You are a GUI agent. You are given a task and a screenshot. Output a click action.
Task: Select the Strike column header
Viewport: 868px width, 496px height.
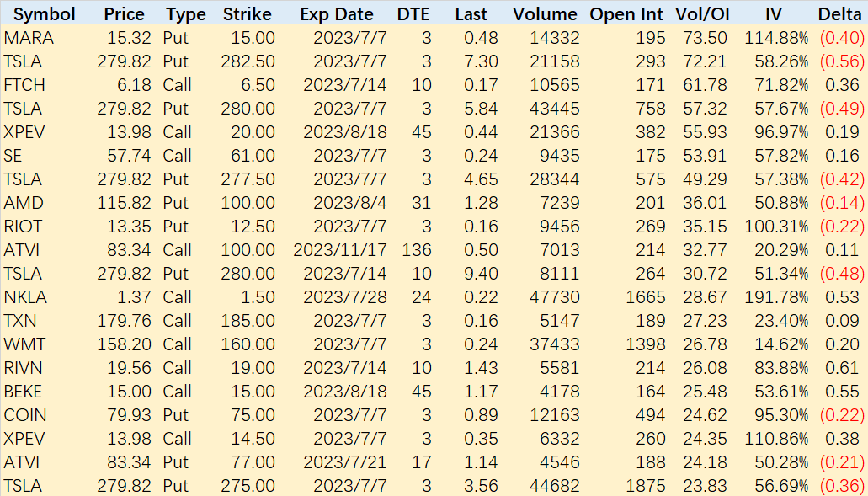tap(247, 13)
